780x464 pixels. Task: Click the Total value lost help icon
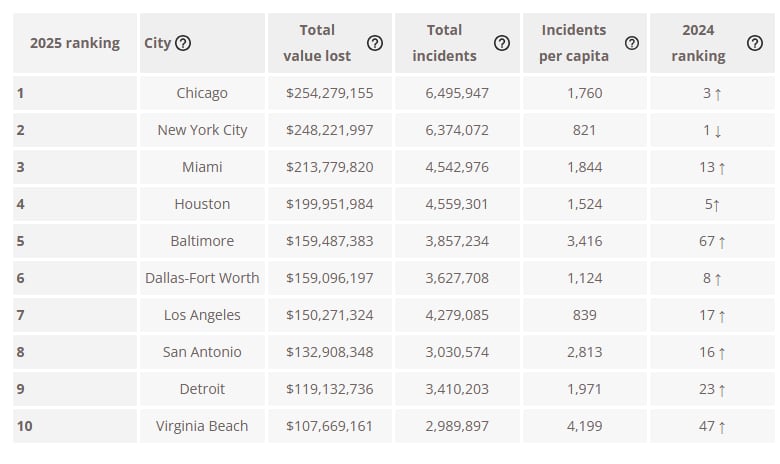click(375, 43)
